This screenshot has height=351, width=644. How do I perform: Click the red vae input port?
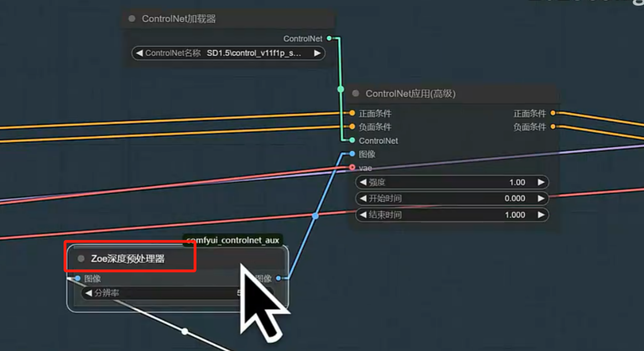click(x=352, y=167)
